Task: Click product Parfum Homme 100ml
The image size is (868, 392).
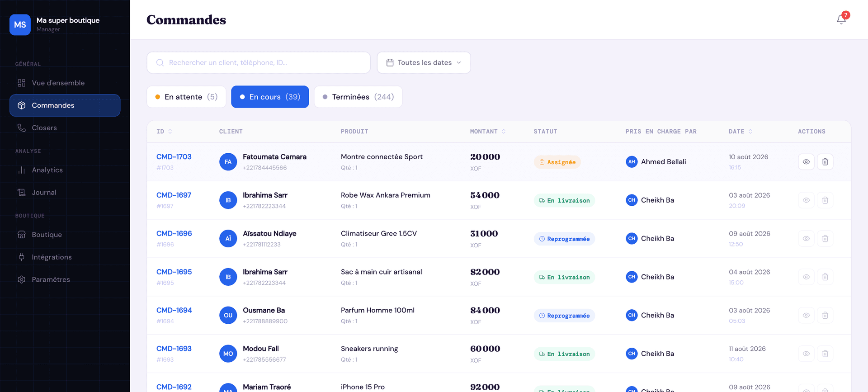Action: [x=377, y=311]
